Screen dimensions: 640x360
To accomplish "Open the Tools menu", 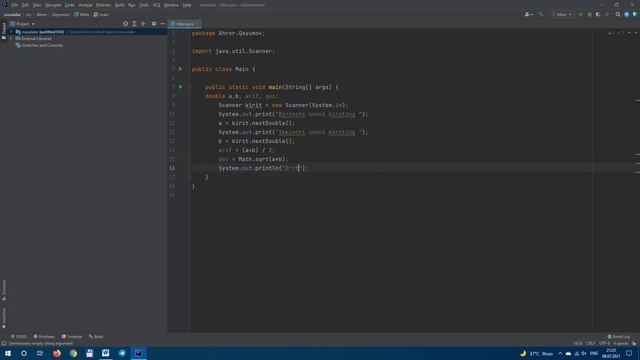I will 144,5.
